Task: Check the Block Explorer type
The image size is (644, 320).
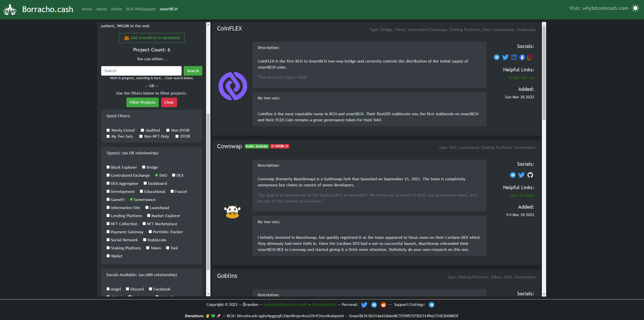Action: pos(108,167)
